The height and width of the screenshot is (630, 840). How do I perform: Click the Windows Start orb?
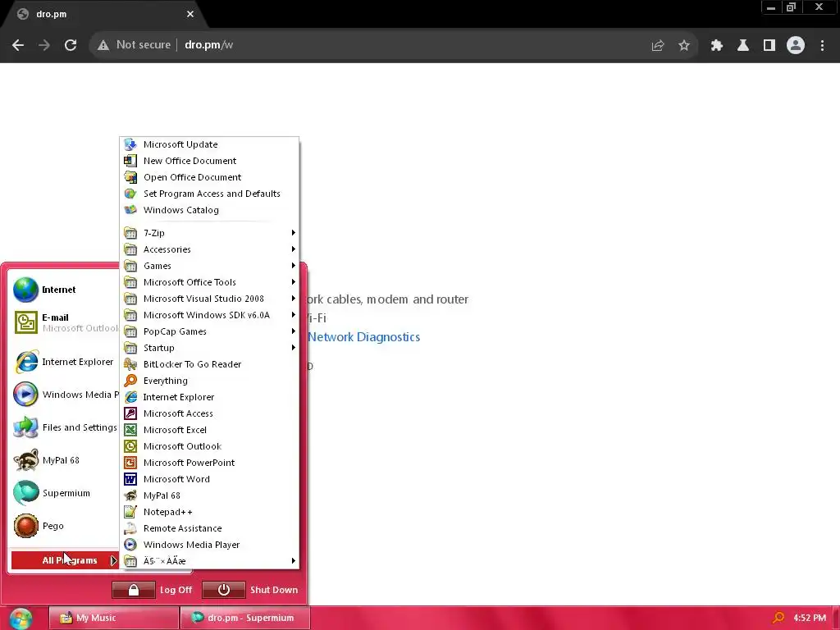click(x=21, y=619)
